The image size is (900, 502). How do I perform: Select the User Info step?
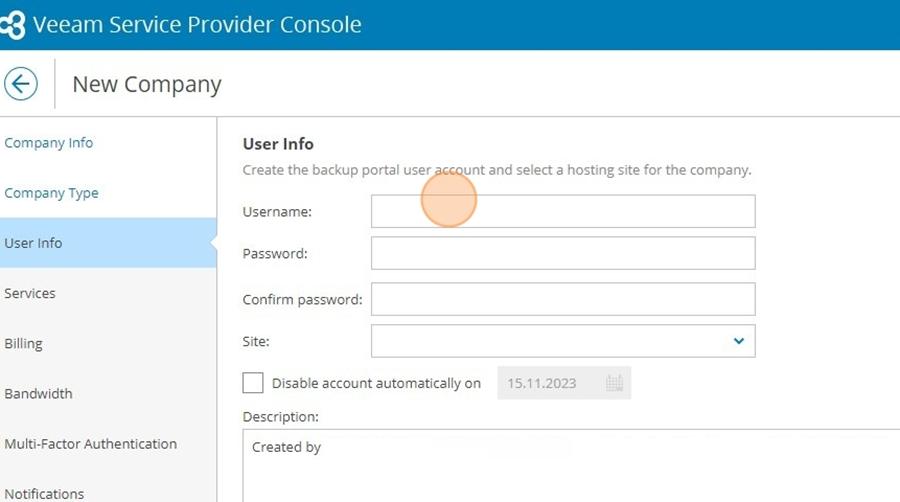108,243
